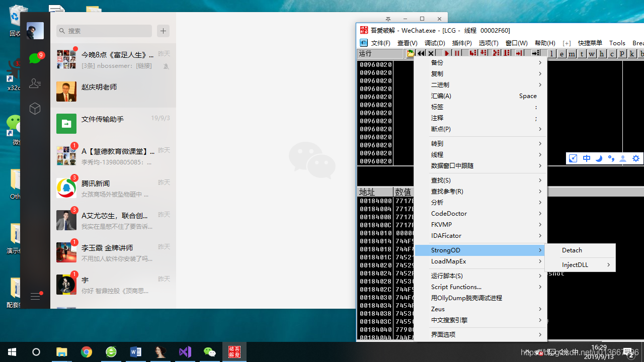Open 调试(D) menu in OllyDbg
Screen dimensions: 644x362
pos(435,43)
